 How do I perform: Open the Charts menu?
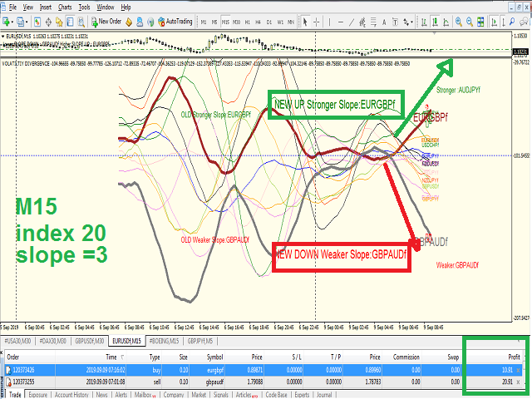(x=65, y=7)
